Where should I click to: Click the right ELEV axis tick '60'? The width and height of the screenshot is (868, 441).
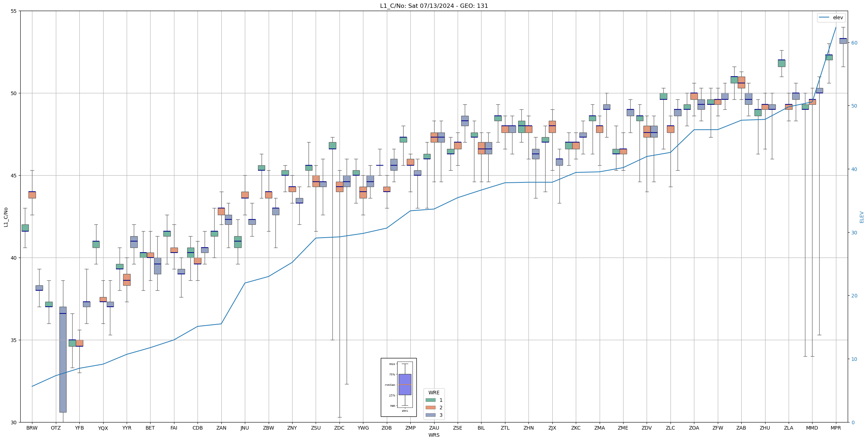pos(854,43)
